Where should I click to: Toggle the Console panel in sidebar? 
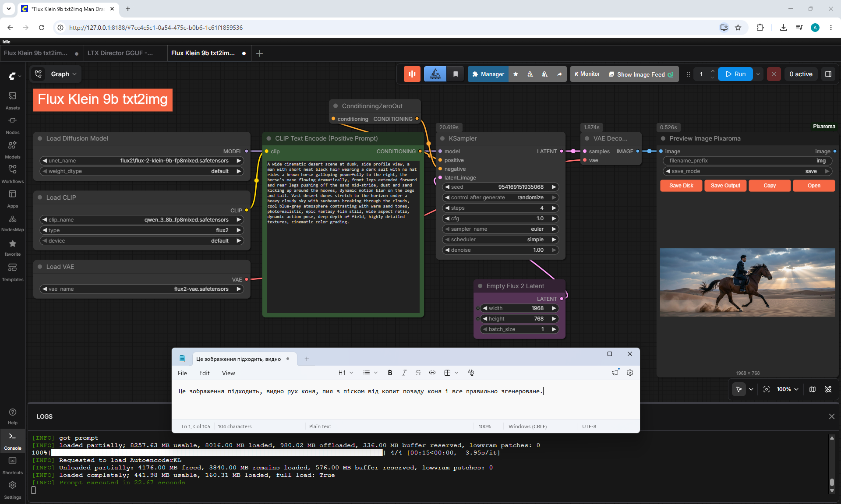[x=12, y=441]
